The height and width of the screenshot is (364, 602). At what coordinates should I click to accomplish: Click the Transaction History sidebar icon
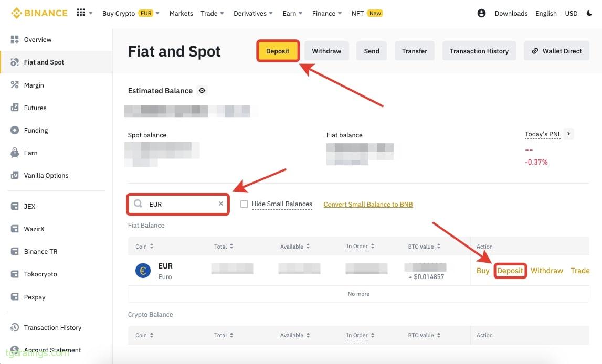coord(15,327)
